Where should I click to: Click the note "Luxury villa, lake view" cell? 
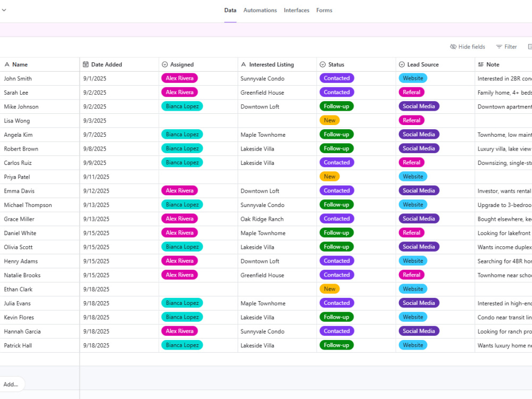coord(504,149)
